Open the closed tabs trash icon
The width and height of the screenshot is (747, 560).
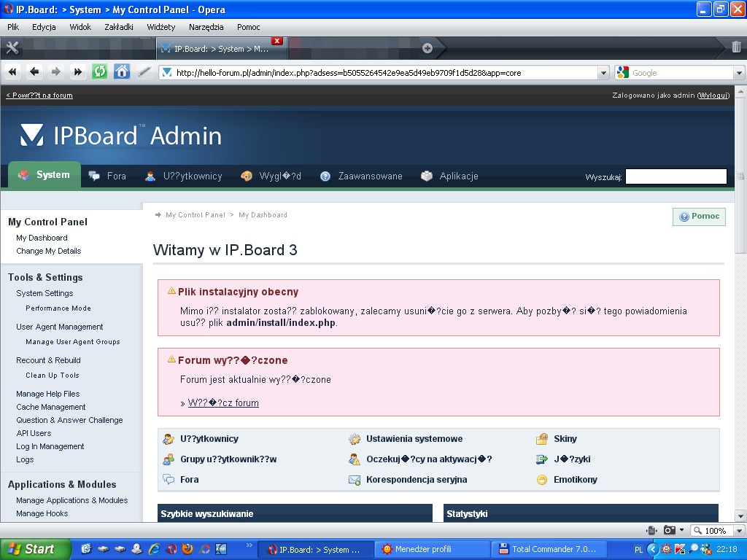736,47
